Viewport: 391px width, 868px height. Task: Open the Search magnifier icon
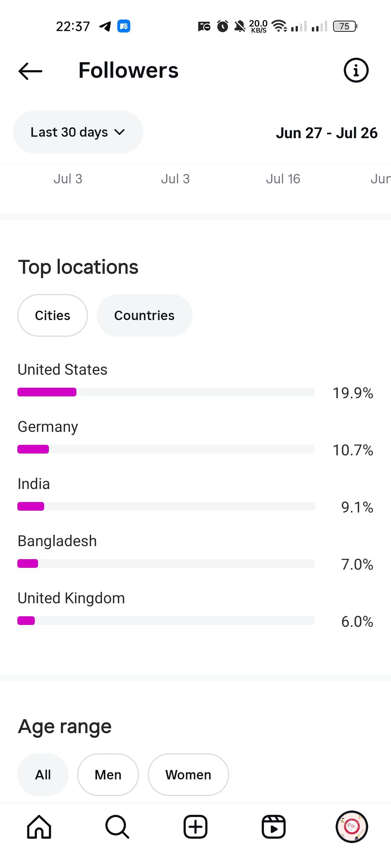[x=117, y=827]
